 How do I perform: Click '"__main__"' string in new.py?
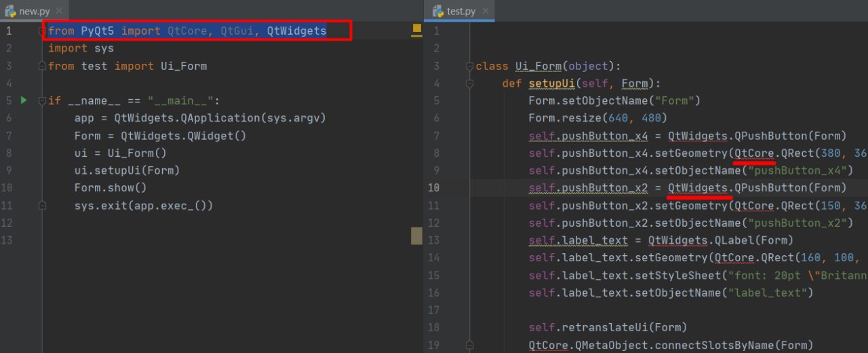coord(180,101)
